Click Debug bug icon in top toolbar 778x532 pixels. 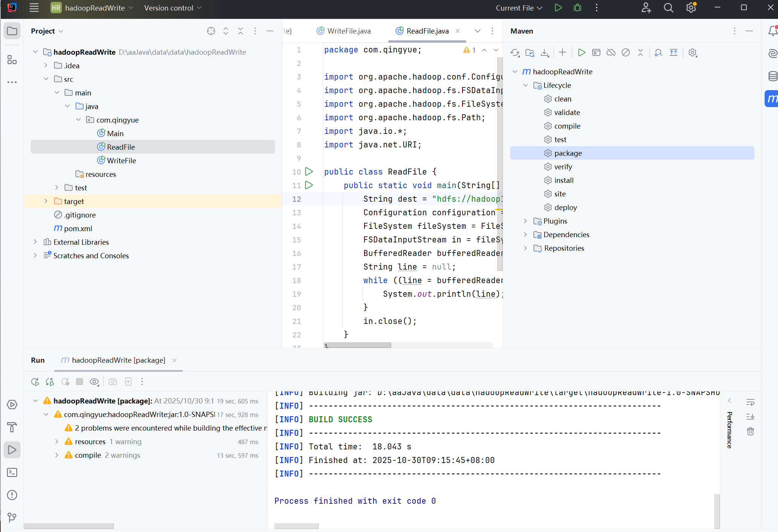[577, 8]
